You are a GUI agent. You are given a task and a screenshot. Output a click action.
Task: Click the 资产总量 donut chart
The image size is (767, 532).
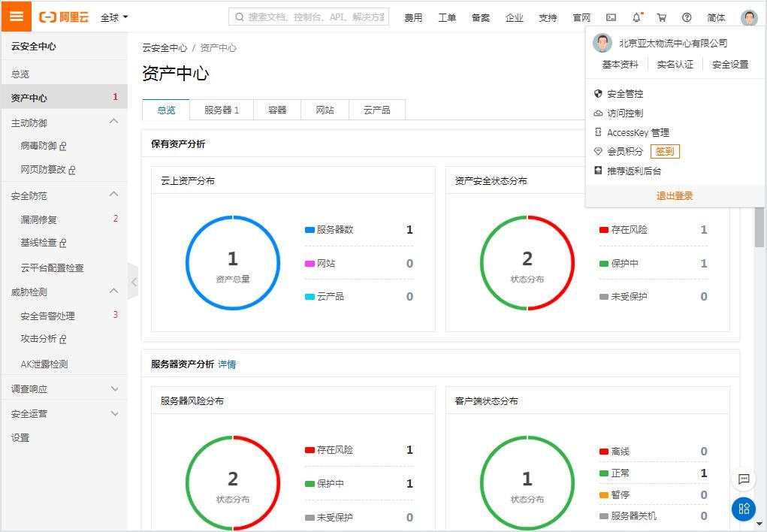click(x=233, y=263)
